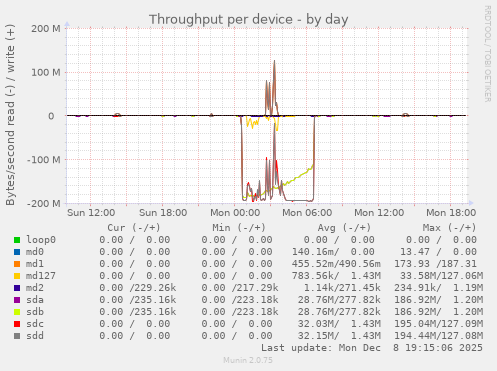Click md2 min value '0.00 /217.29k'
This screenshot has width=497, height=371.
[240, 288]
